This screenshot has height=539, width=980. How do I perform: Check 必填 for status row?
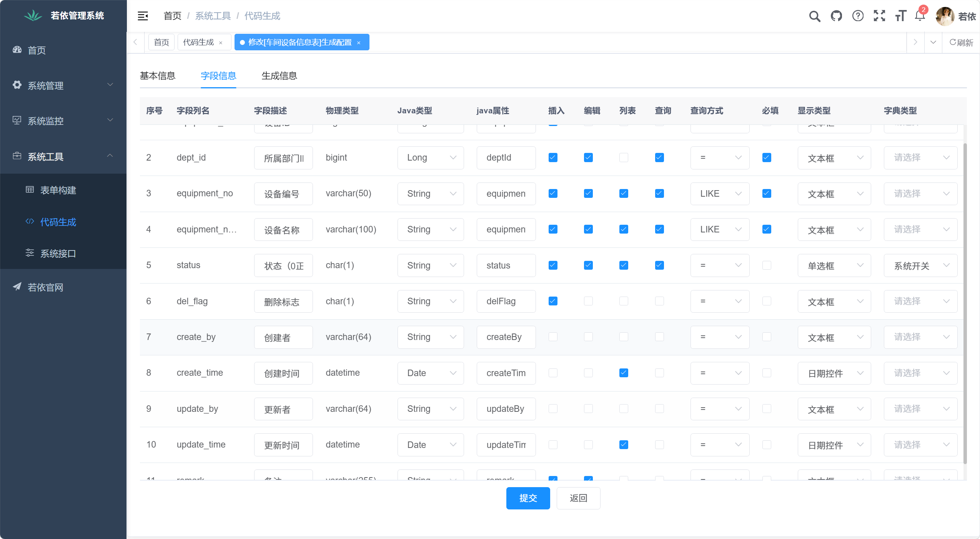767,265
